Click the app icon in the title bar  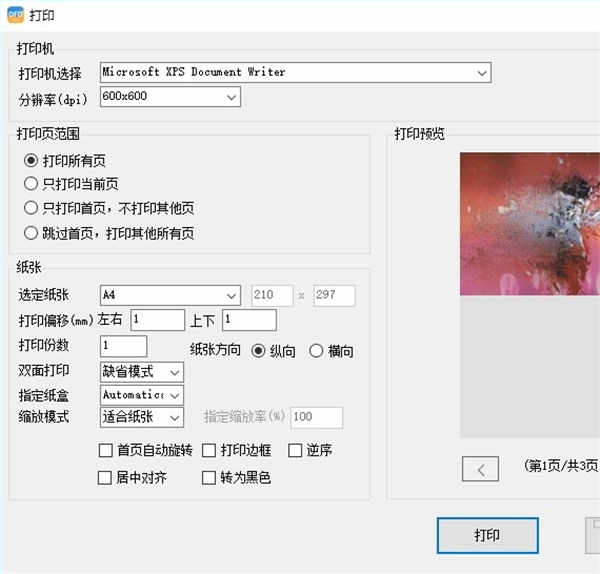(15, 15)
